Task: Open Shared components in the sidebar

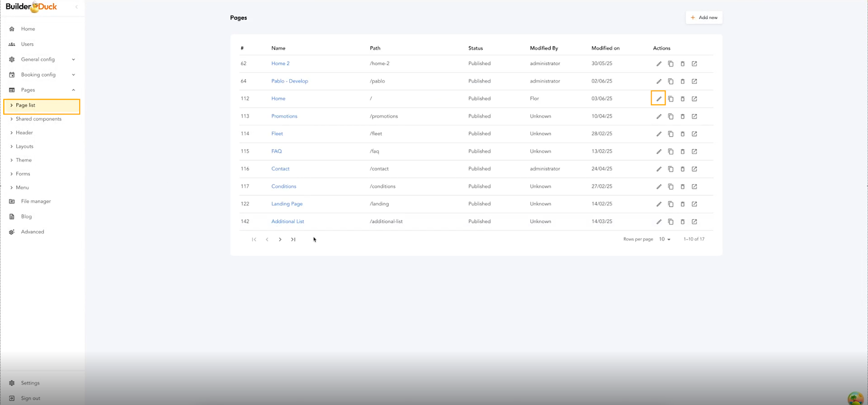Action: click(39, 119)
